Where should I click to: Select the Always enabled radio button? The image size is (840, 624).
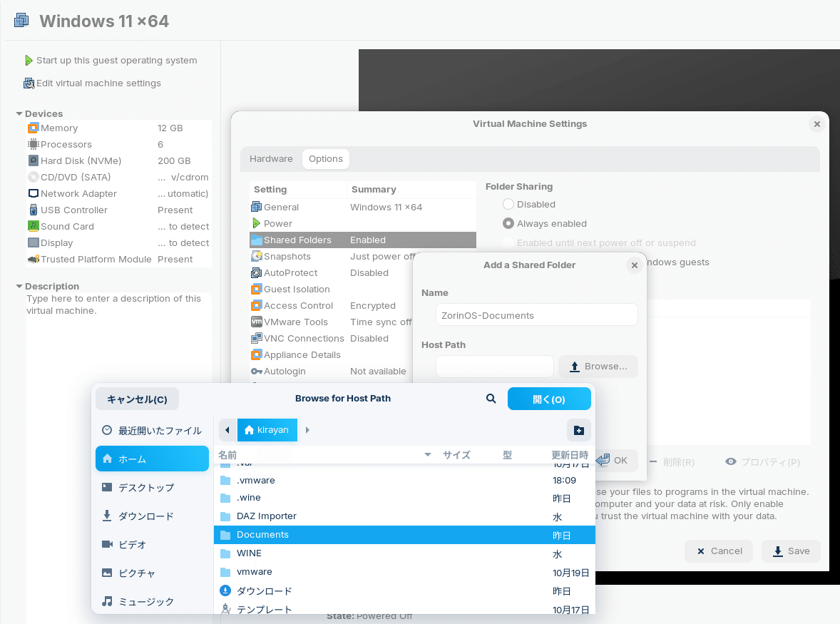pyautogui.click(x=508, y=223)
